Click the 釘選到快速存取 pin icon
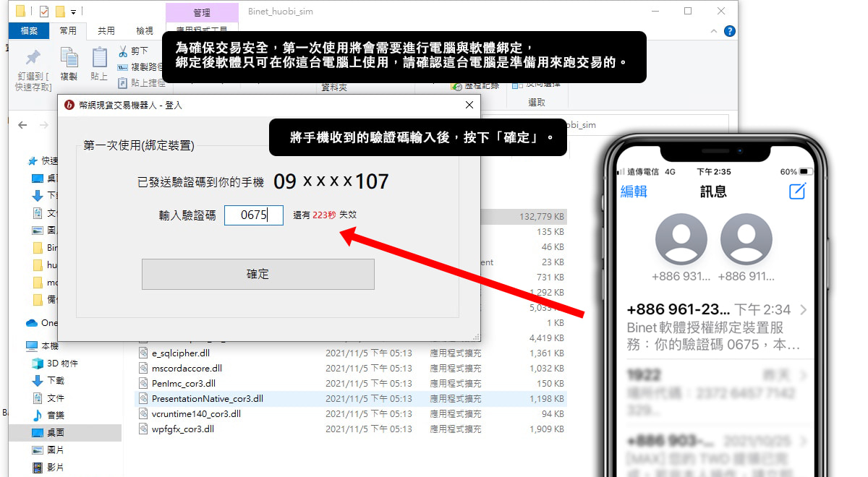868x477 pixels. (33, 59)
